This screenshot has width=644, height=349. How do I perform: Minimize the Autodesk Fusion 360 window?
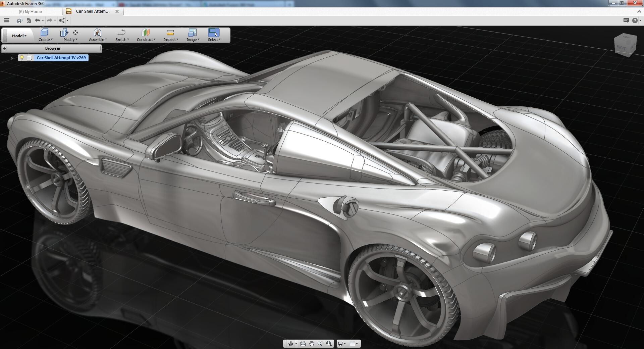(x=613, y=3)
